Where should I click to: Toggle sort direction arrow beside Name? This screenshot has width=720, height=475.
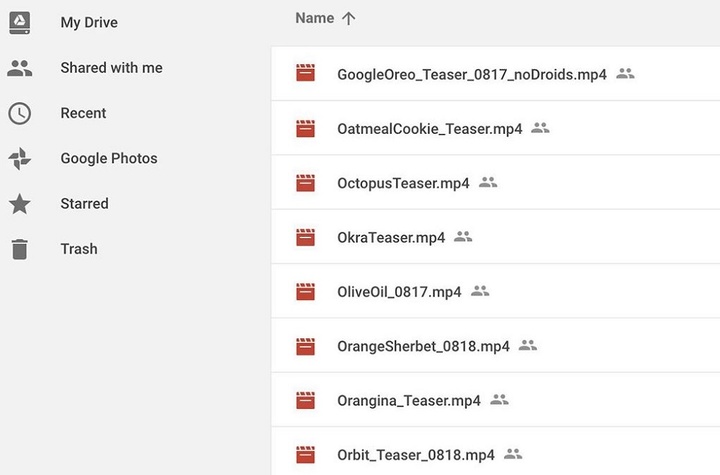[349, 18]
